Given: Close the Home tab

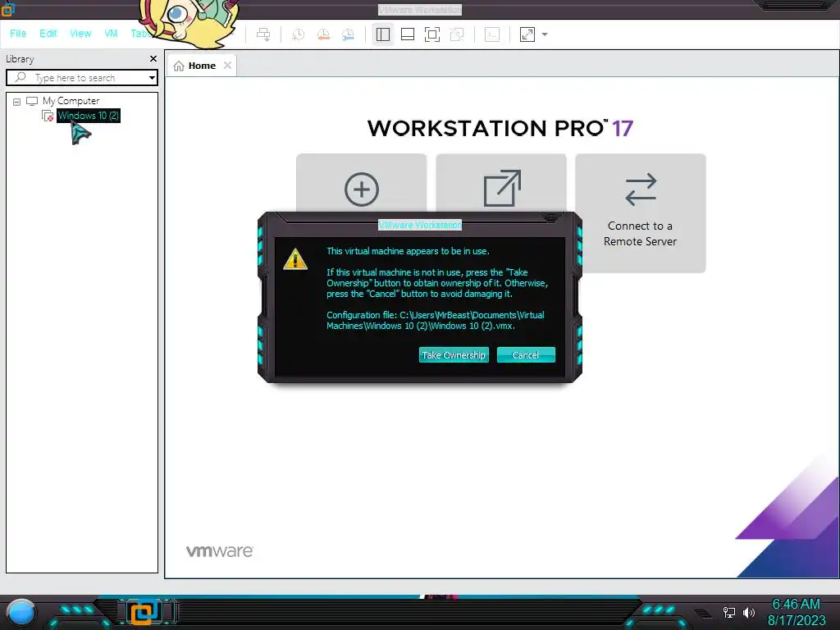Looking at the screenshot, I should click(x=228, y=66).
